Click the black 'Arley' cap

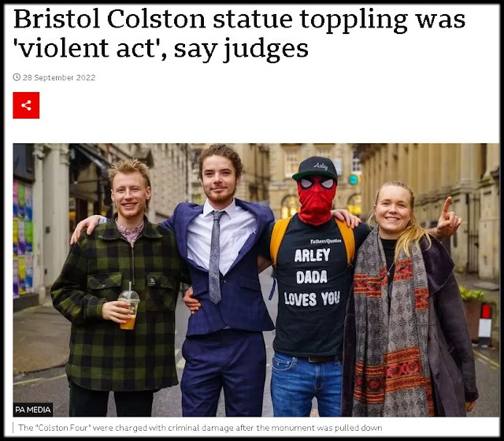click(x=315, y=169)
